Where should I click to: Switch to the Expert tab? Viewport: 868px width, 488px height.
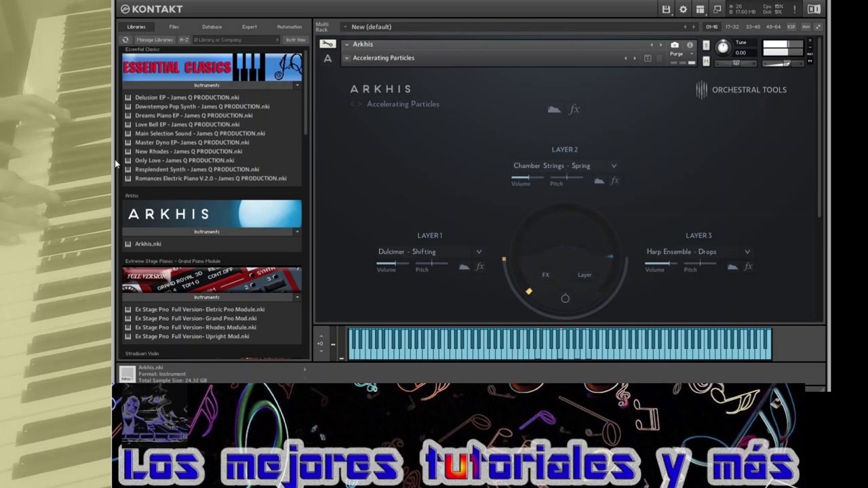point(250,27)
